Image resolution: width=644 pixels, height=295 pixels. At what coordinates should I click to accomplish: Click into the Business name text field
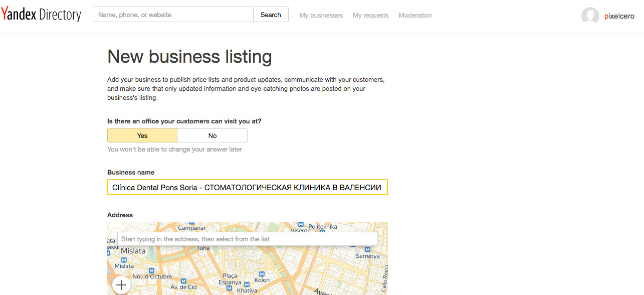click(247, 188)
